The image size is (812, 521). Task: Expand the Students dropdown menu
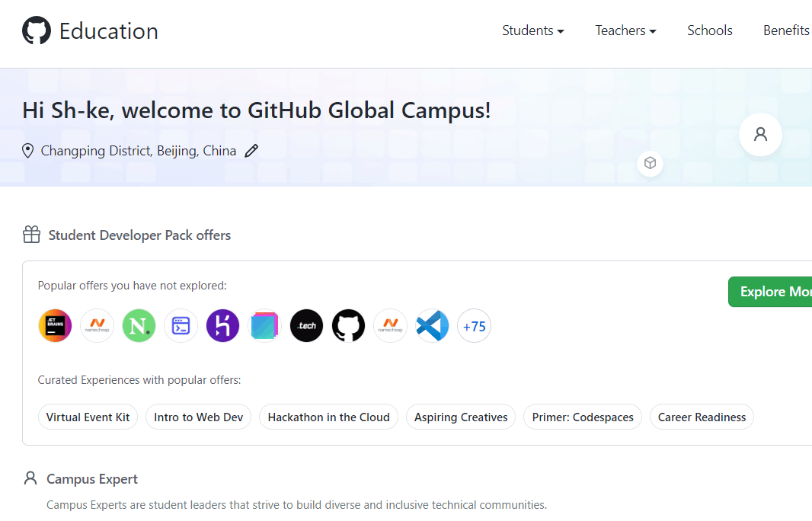533,30
